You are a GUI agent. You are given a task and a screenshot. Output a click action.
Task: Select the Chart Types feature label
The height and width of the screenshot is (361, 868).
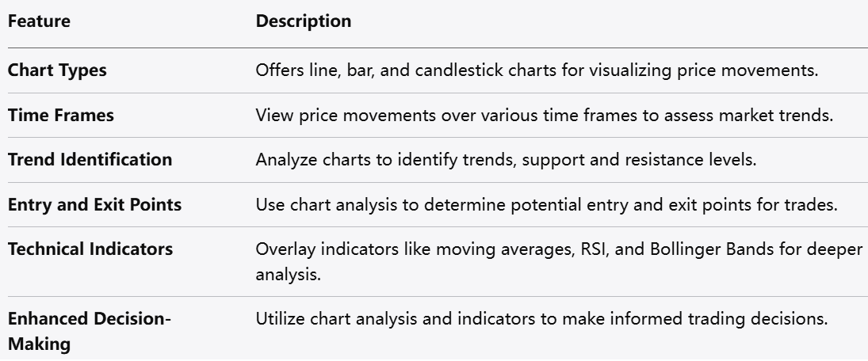coord(57,70)
